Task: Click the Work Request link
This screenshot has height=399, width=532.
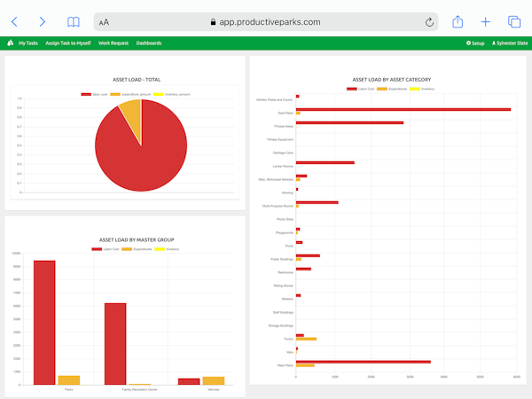Action: tap(113, 43)
